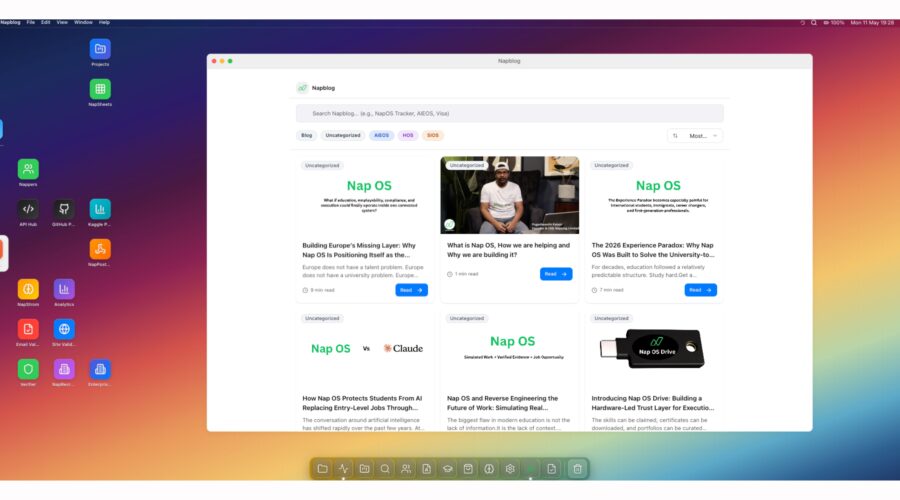Click the date and time in menu bar
The width and height of the screenshot is (900, 500).
(x=872, y=22)
